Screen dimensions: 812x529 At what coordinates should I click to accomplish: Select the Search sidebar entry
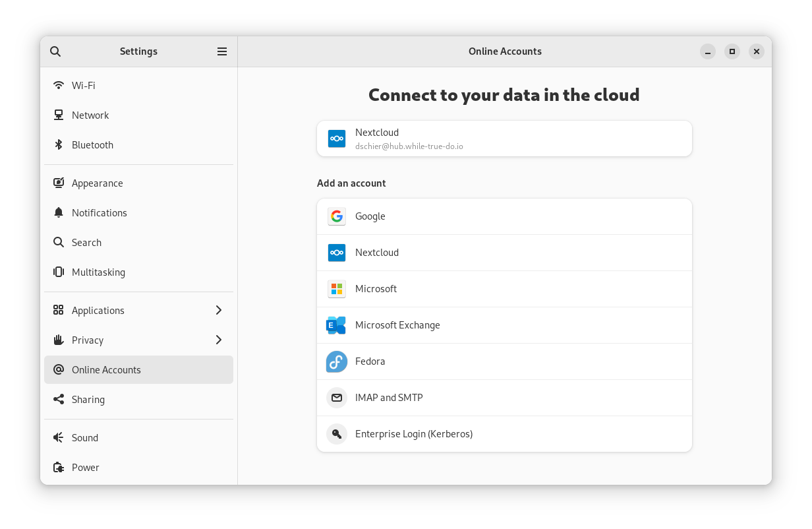pos(138,242)
